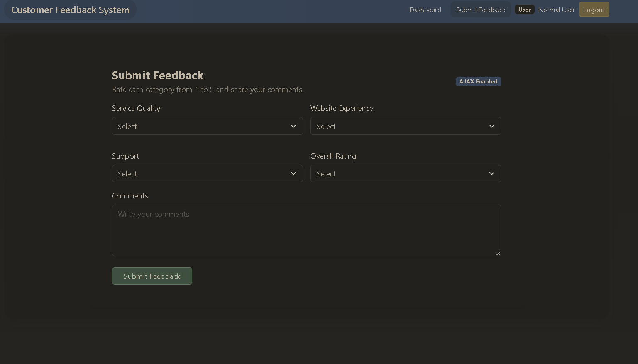Select Submit Feedback in the navigation bar
Screen dimensions: 638x364
click(x=481, y=10)
